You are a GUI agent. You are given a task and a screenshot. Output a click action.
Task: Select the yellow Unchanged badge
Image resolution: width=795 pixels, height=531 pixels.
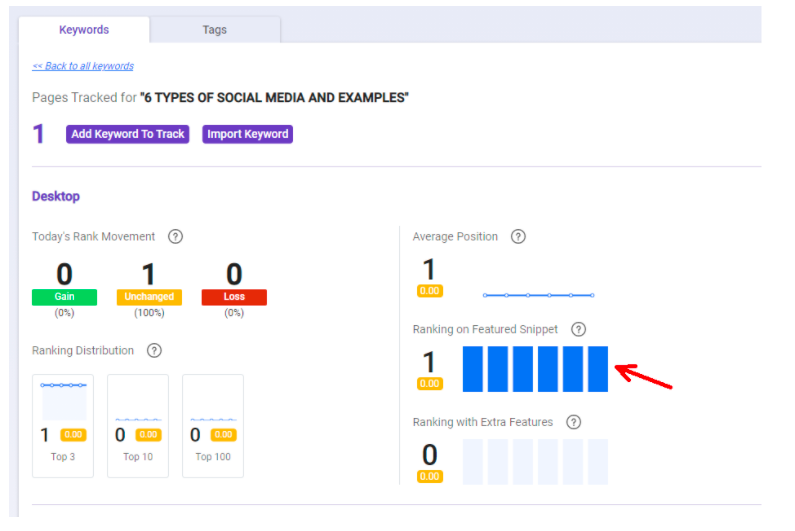click(149, 297)
